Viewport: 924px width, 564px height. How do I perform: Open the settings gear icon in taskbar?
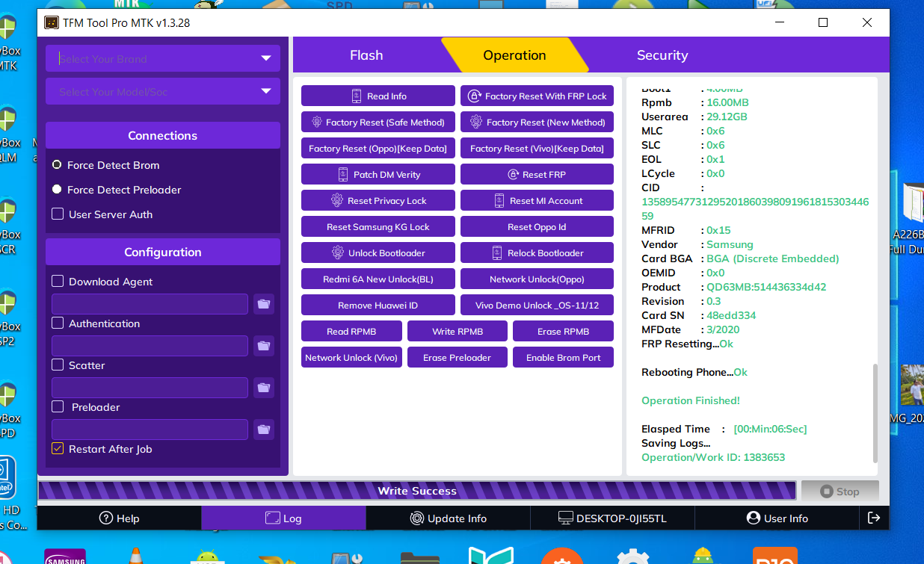632,557
